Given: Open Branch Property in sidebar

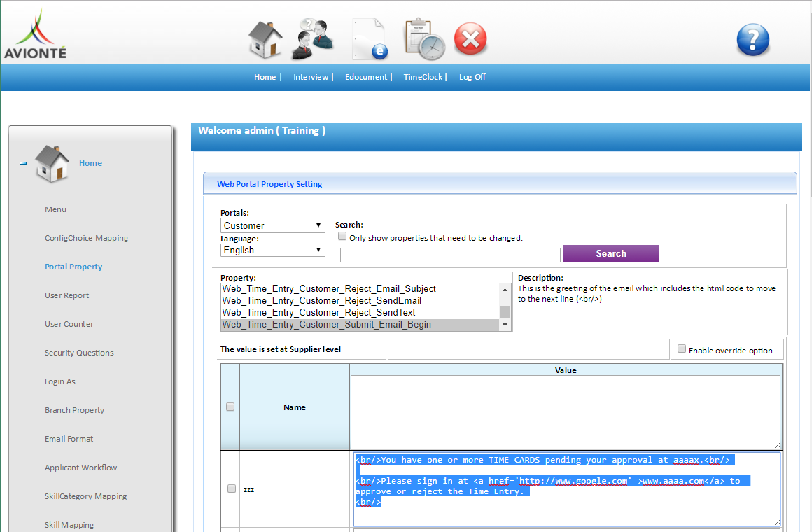Looking at the screenshot, I should click(x=75, y=410).
